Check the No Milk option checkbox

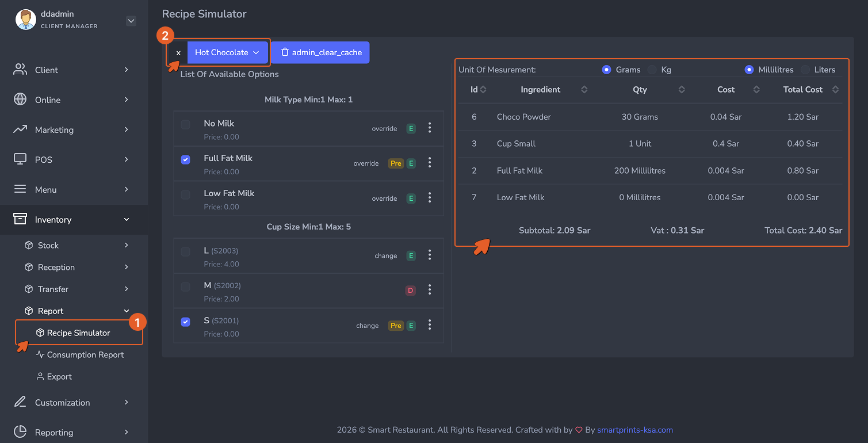pyautogui.click(x=185, y=124)
